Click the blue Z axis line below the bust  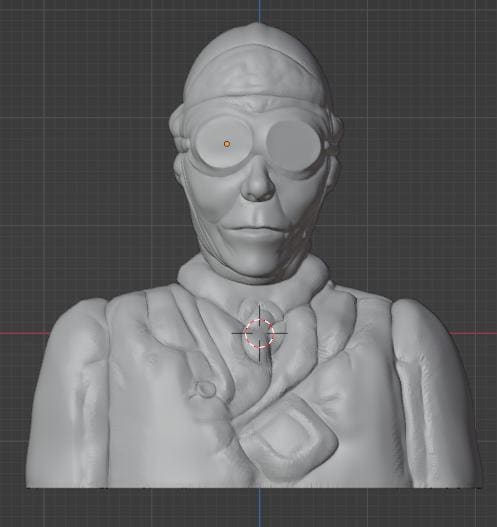click(x=259, y=508)
